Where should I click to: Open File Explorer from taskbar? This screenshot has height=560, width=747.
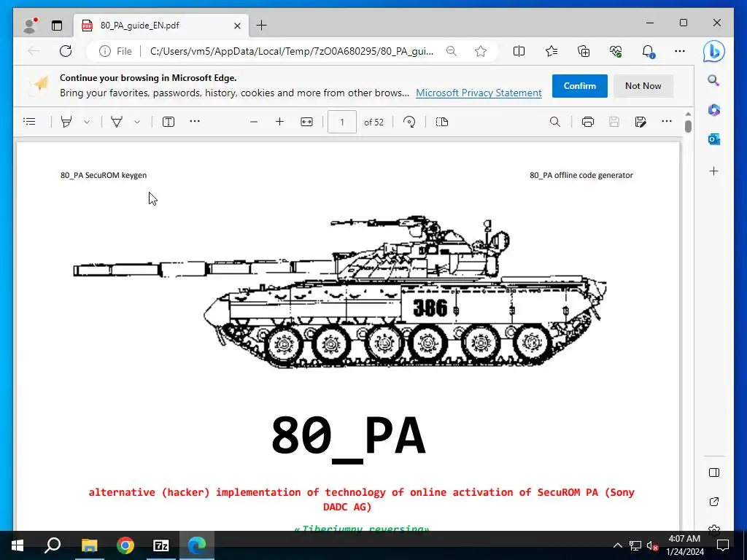[x=89, y=545]
